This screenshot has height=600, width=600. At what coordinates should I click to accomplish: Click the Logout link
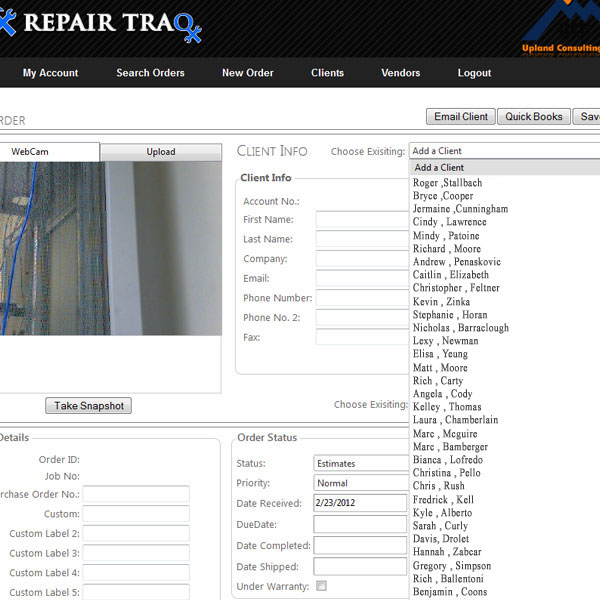[x=474, y=73]
